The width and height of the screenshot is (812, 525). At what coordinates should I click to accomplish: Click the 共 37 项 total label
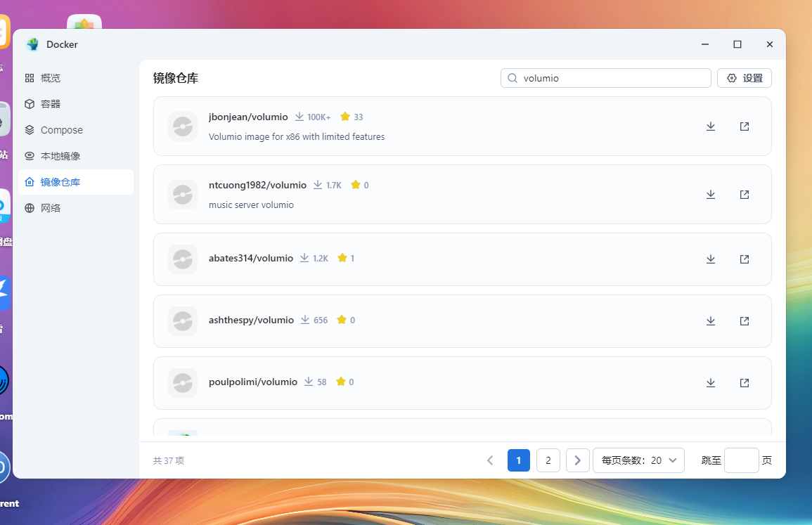click(x=169, y=460)
